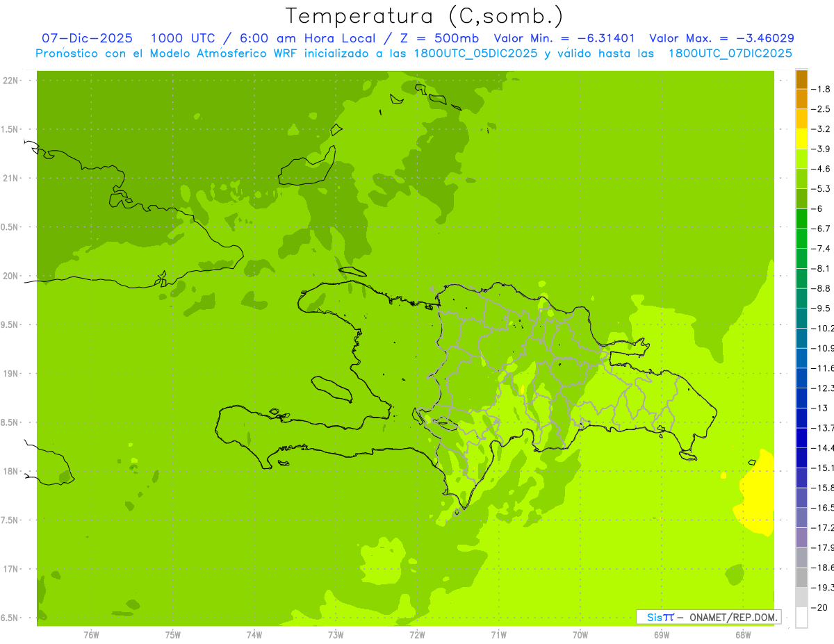Click the '76W' longitude label
This screenshot has width=834, height=644.
pyautogui.click(x=91, y=635)
